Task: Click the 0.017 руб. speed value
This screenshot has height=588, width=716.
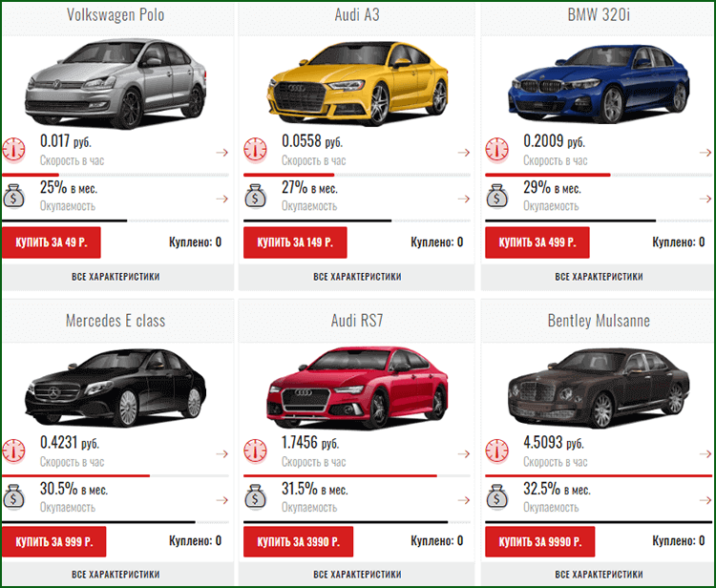Action: [x=66, y=141]
